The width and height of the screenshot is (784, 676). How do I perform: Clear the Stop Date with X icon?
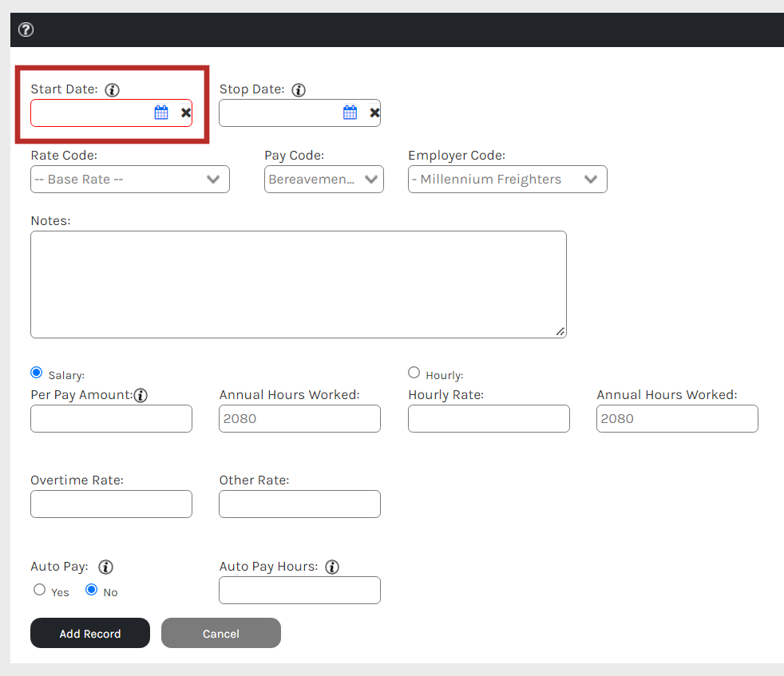[x=374, y=113]
